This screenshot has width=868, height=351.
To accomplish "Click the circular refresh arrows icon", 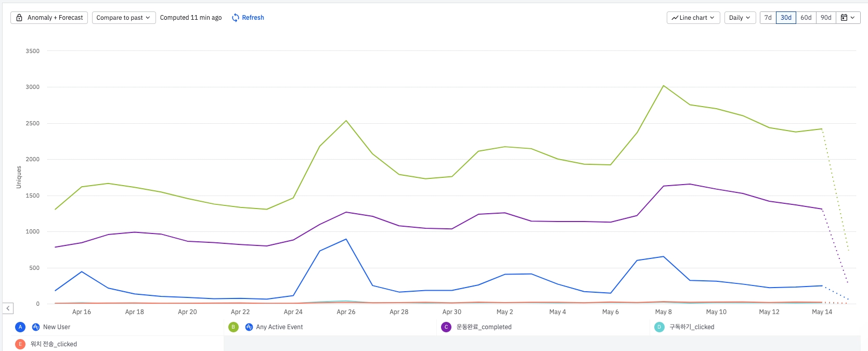I will coord(236,18).
